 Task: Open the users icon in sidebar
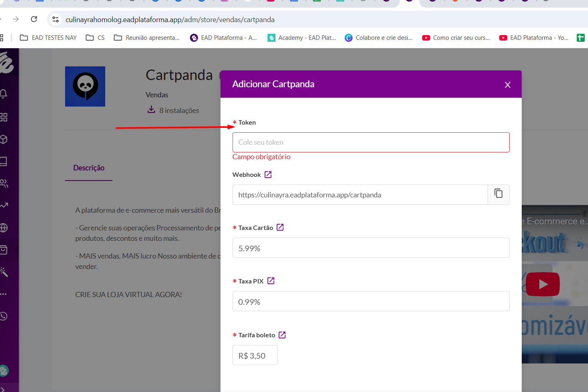pyautogui.click(x=3, y=184)
